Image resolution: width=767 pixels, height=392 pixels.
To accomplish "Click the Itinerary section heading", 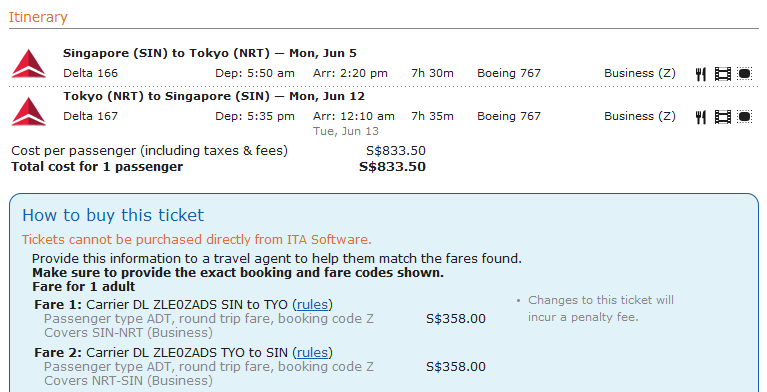I will 38,17.
